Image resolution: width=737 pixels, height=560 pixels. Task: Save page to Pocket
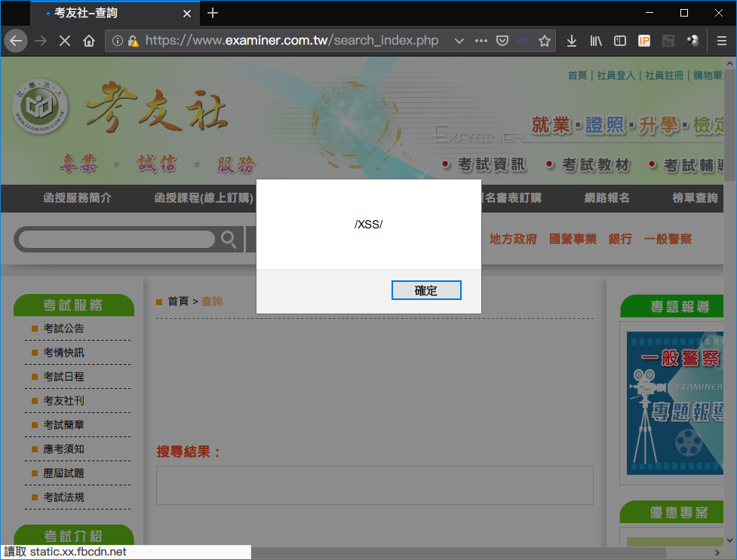(502, 41)
